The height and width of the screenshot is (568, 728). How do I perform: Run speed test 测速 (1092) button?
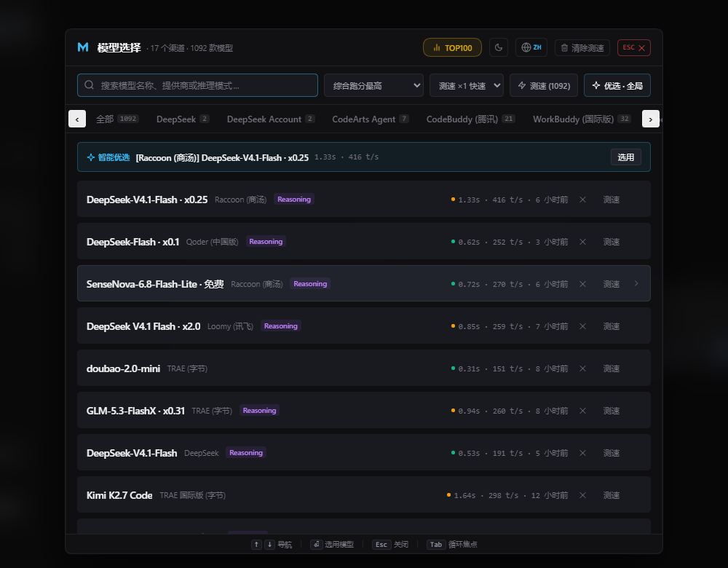[544, 85]
